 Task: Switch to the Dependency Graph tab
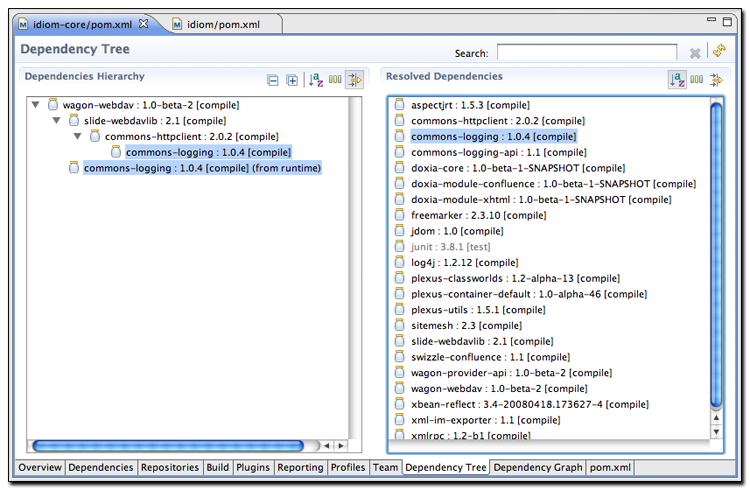pyautogui.click(x=537, y=467)
